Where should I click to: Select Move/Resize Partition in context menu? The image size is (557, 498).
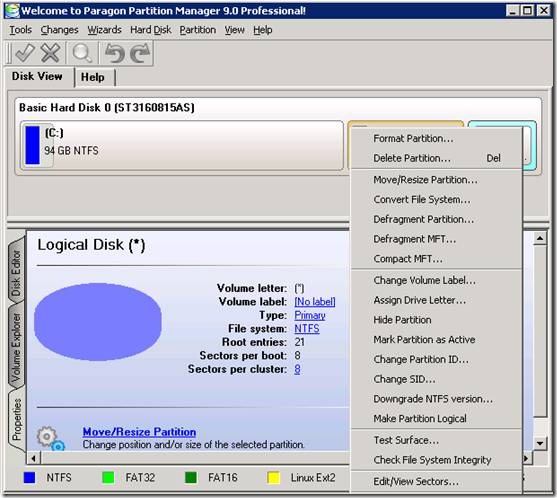437,180
